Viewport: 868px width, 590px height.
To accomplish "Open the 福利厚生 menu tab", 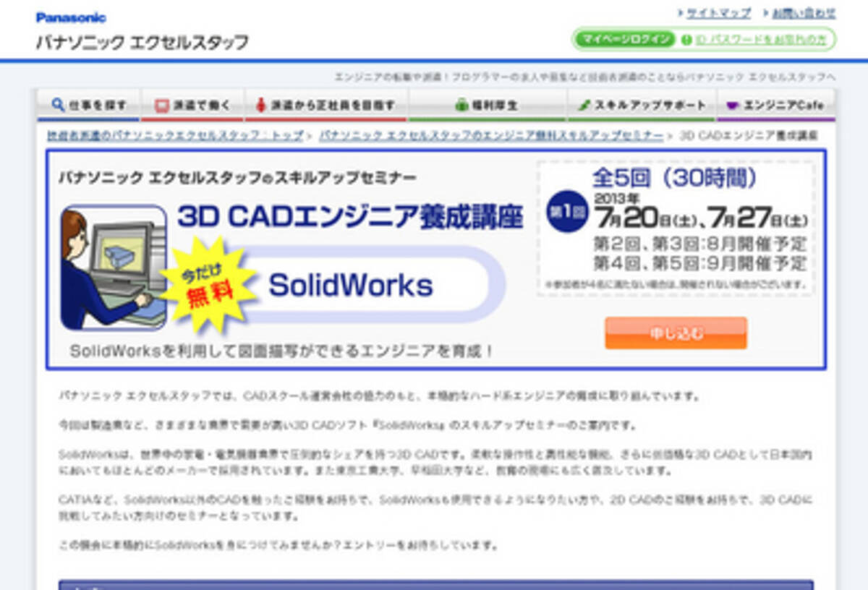I will tap(487, 105).
